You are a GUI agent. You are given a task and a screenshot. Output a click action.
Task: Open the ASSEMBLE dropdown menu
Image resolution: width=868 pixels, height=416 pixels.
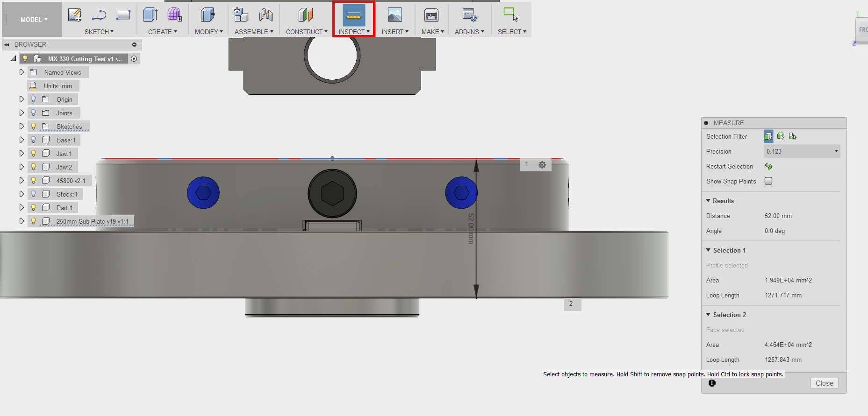(x=254, y=32)
